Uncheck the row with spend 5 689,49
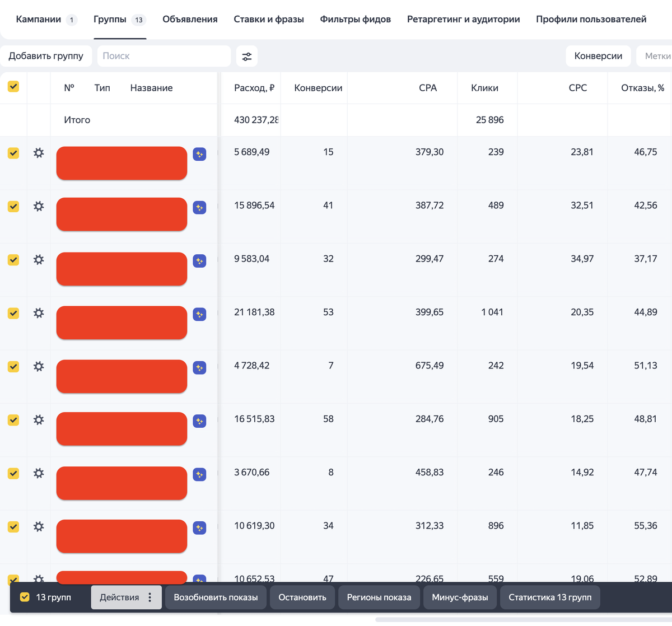Image resolution: width=672 pixels, height=626 pixels. click(x=13, y=153)
